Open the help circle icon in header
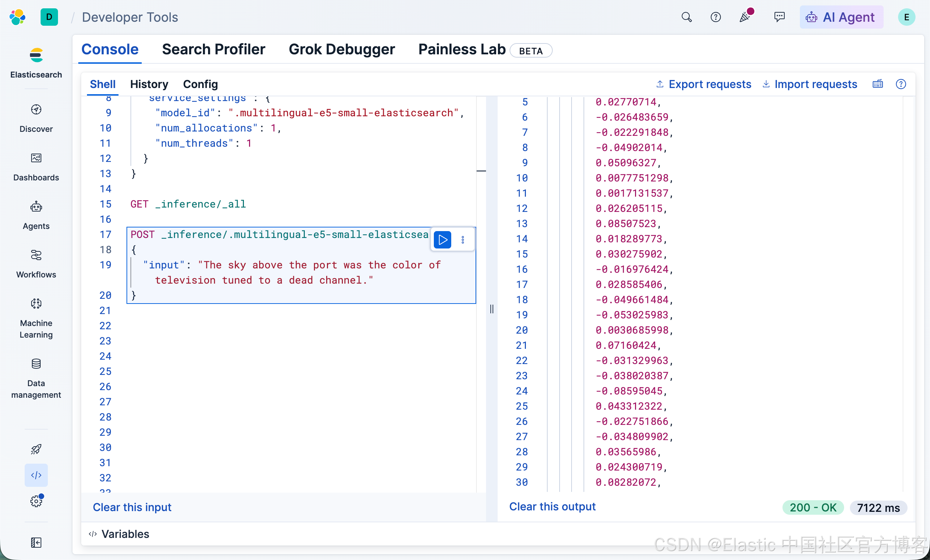930x560 pixels. pyautogui.click(x=715, y=17)
